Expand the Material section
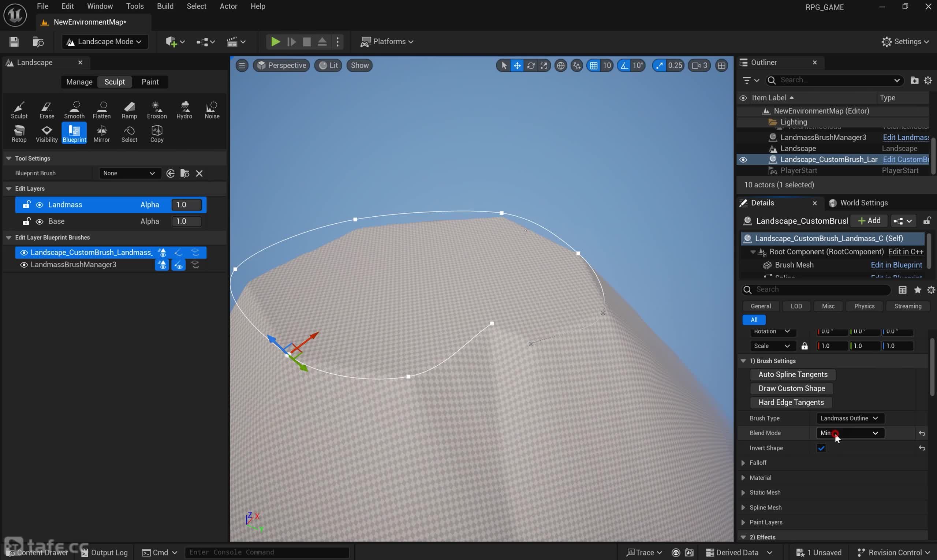Image resolution: width=937 pixels, height=560 pixels. coord(743,478)
